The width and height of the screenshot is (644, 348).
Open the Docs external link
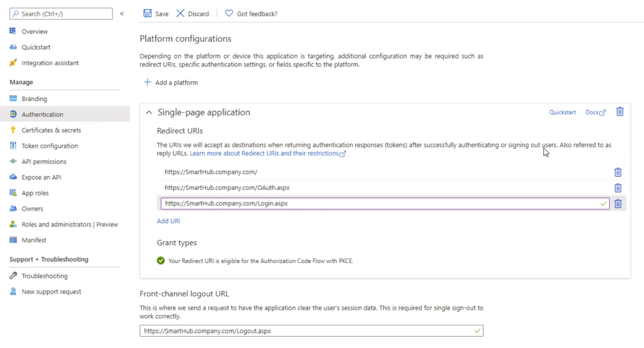point(595,112)
